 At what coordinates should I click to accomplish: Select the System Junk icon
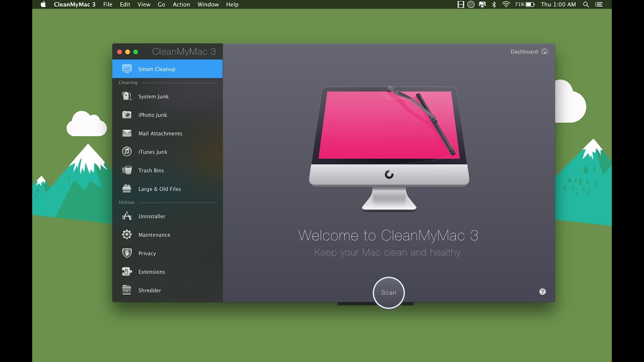tap(127, 96)
